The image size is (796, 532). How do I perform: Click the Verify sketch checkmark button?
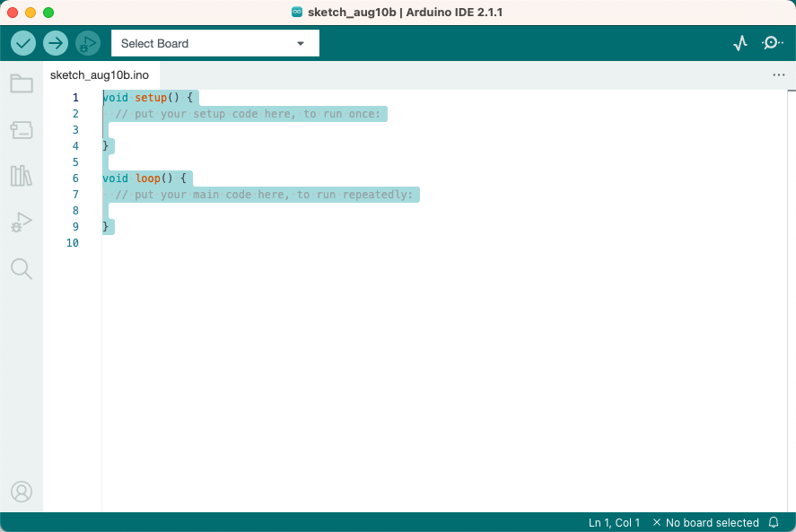click(23, 43)
